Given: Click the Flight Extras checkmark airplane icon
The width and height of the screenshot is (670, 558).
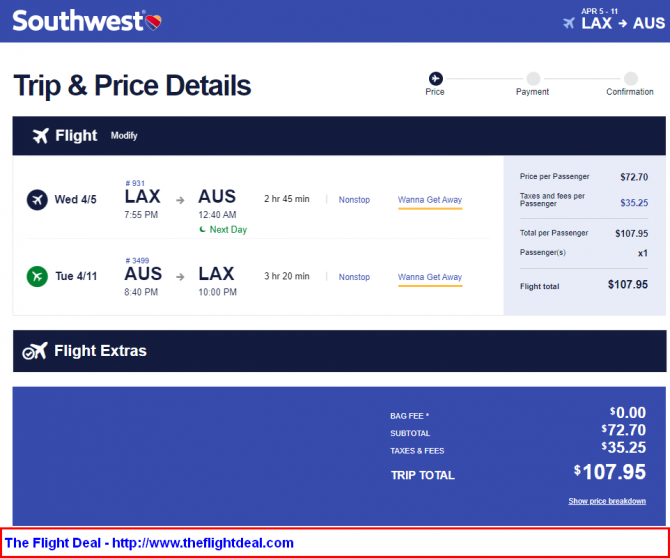Looking at the screenshot, I should 35,351.
